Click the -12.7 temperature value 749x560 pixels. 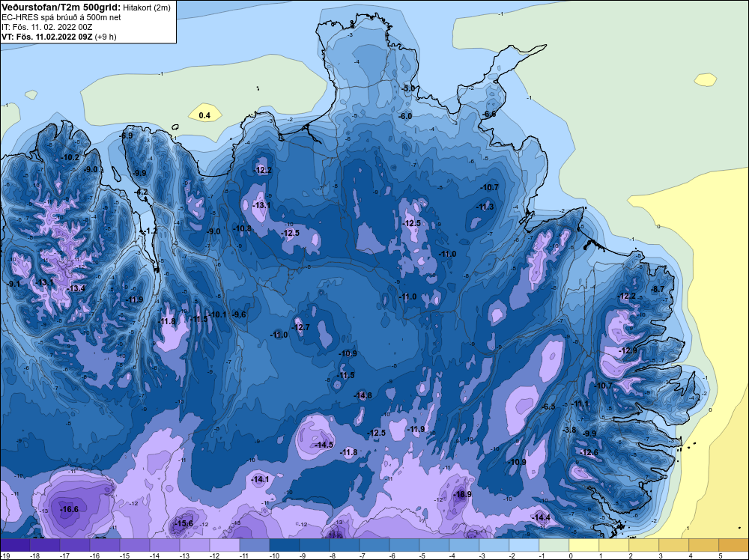(x=300, y=327)
